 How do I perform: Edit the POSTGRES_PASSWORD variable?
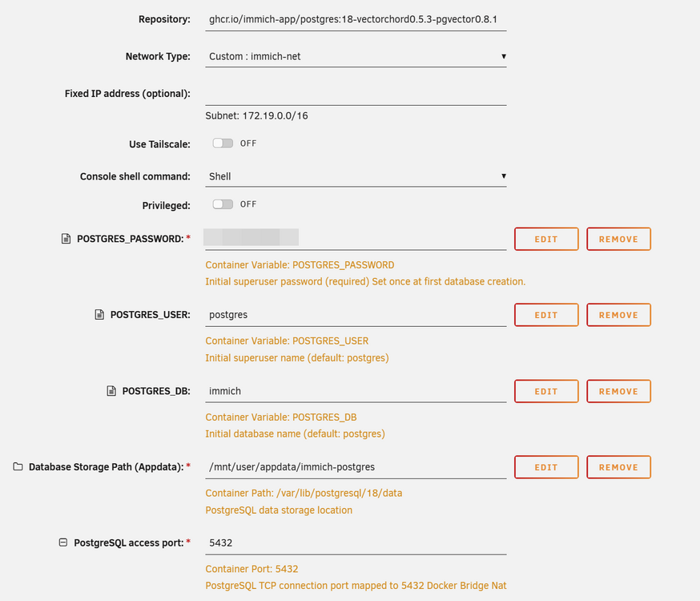546,239
